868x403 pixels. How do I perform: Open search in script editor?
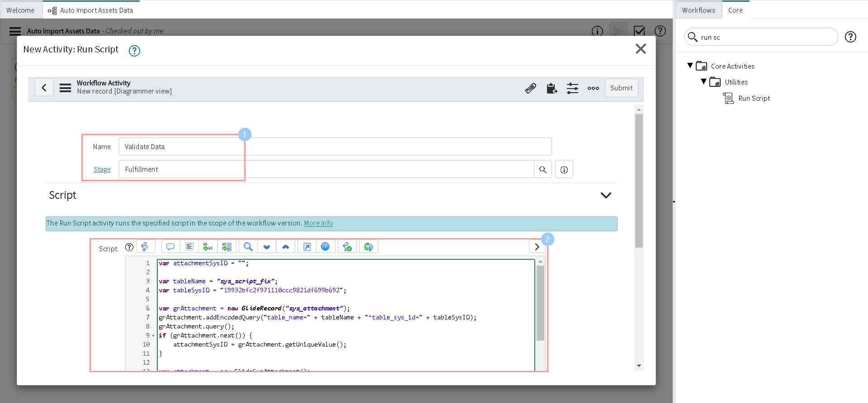248,247
